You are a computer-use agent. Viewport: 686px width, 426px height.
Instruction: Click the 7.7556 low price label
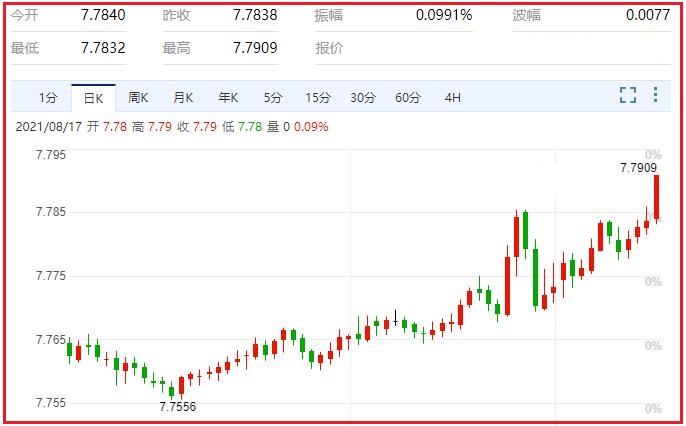(x=178, y=407)
